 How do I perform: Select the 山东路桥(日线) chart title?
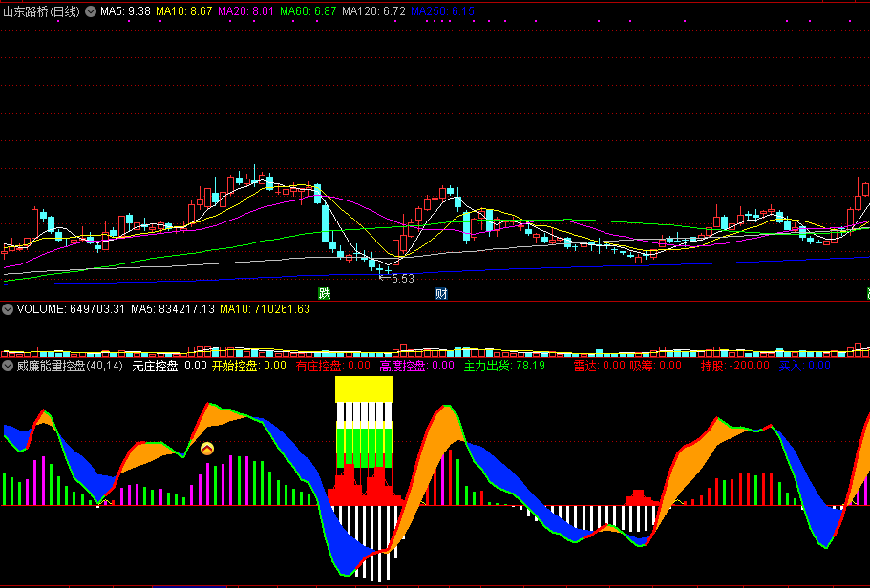42,11
